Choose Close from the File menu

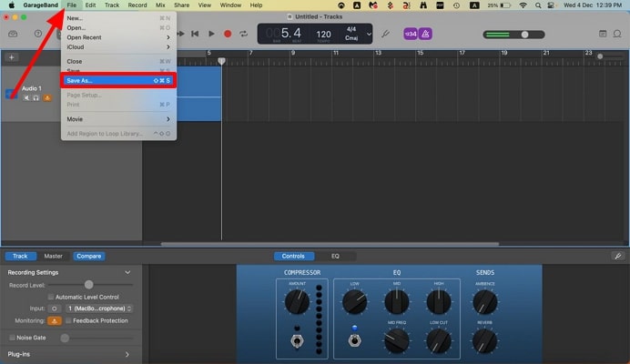click(118, 62)
